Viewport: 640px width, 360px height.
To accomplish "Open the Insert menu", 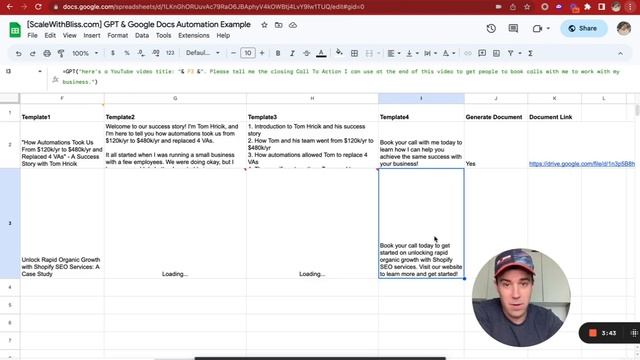I will (x=92, y=36).
